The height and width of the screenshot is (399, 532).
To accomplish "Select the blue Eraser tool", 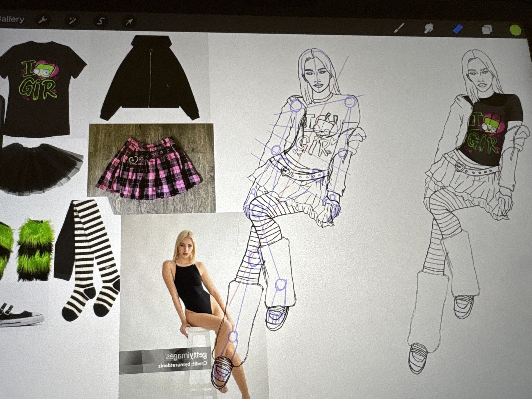I will [458, 29].
